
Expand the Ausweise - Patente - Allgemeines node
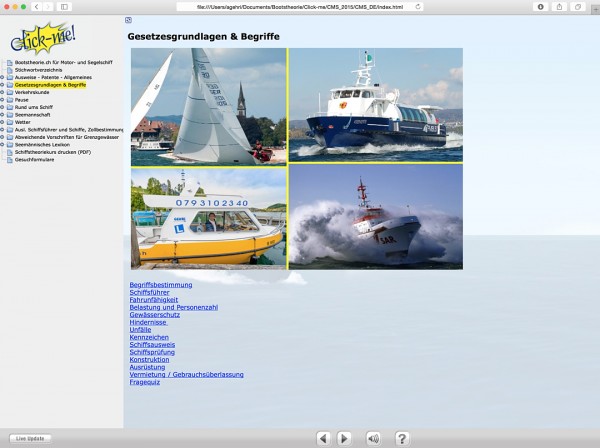click(2, 77)
